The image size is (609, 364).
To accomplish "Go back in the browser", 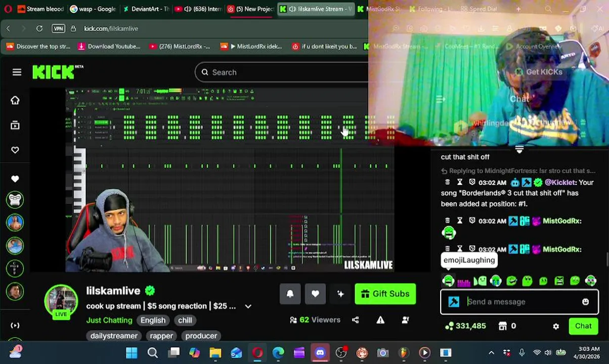I will pyautogui.click(x=8, y=28).
